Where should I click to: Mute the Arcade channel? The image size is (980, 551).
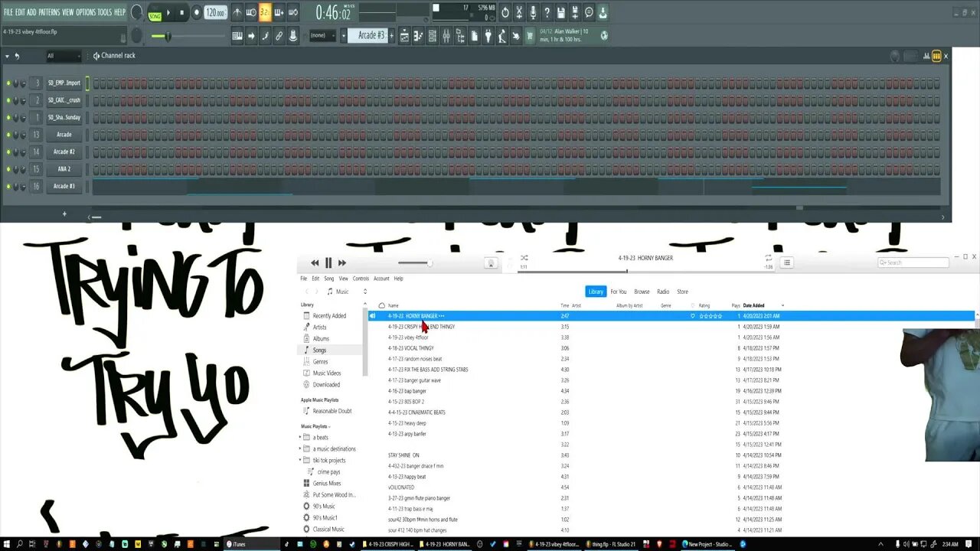8,135
